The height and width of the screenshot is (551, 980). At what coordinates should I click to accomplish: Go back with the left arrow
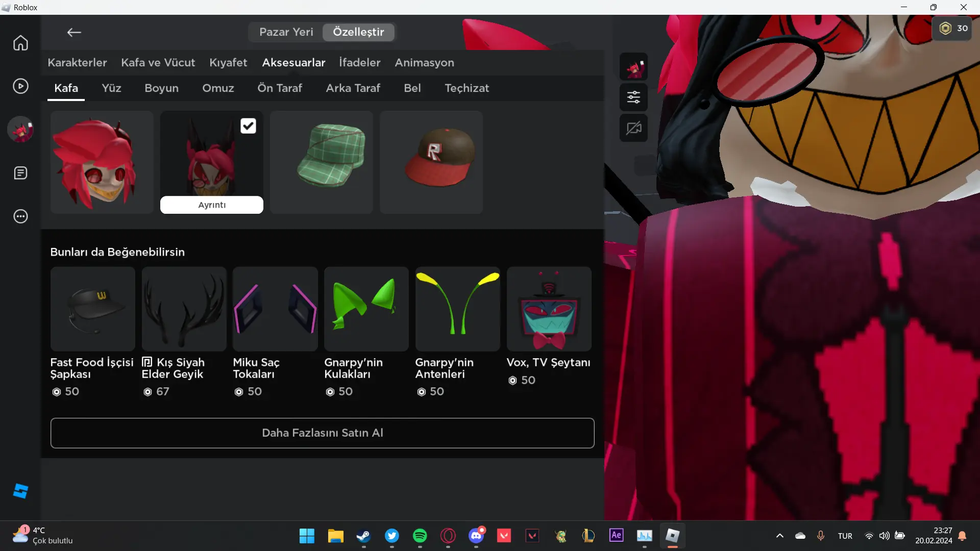coord(74,32)
